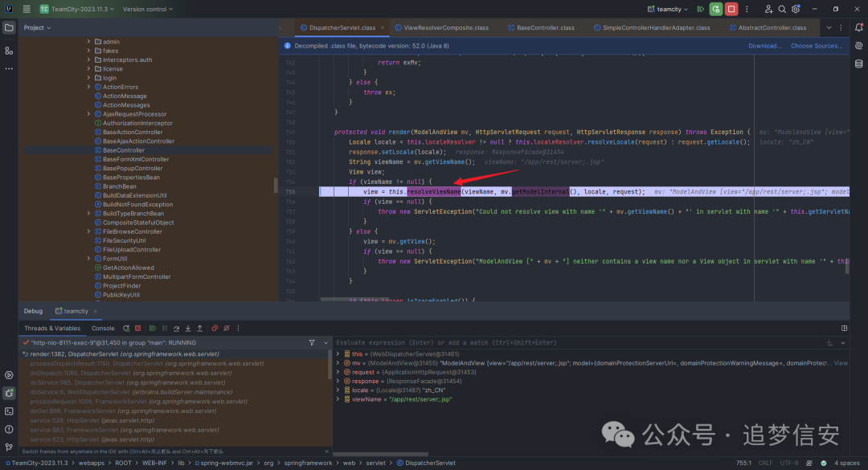Open the Project tool window icon
The image size is (868, 470).
tap(9, 27)
